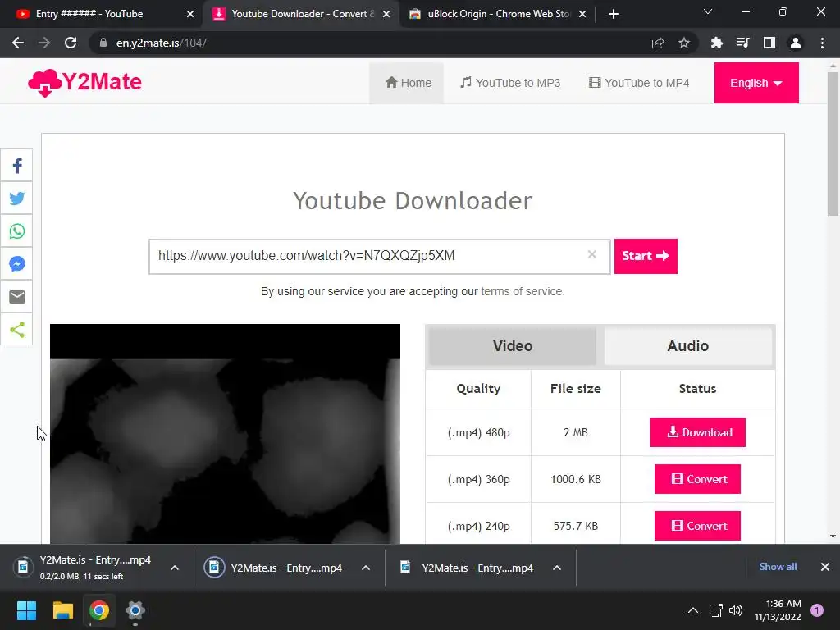
Task: Expand options for second Entry mp4 download
Action: [x=366, y=568]
